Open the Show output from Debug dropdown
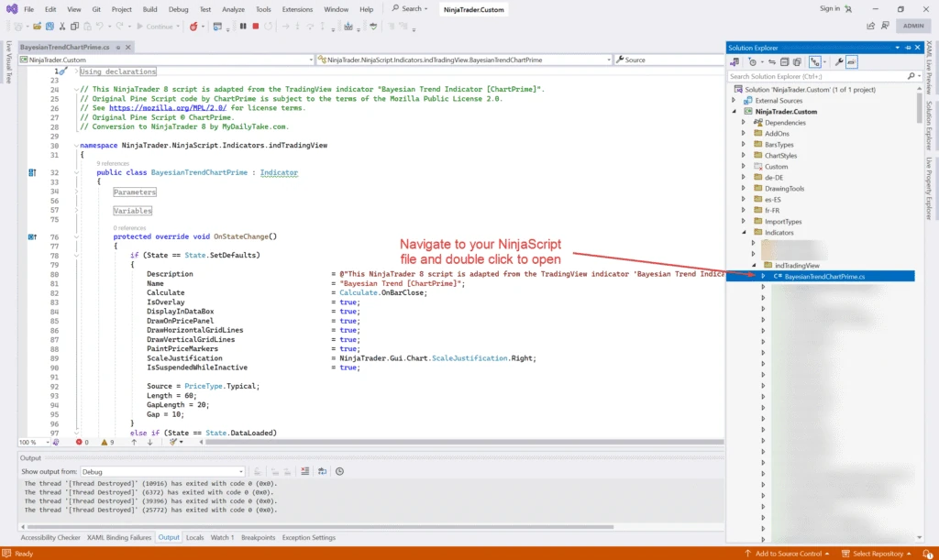This screenshot has height=560, width=939. pos(162,471)
